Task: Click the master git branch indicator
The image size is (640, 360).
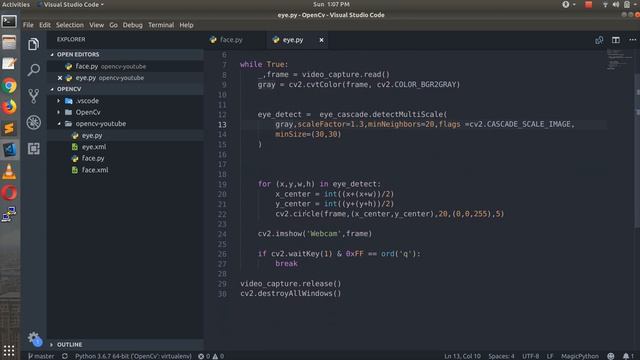Action: (x=41, y=356)
